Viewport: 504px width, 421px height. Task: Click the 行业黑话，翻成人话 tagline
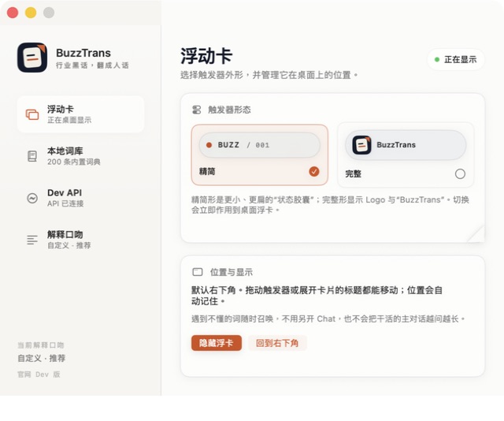[92, 65]
